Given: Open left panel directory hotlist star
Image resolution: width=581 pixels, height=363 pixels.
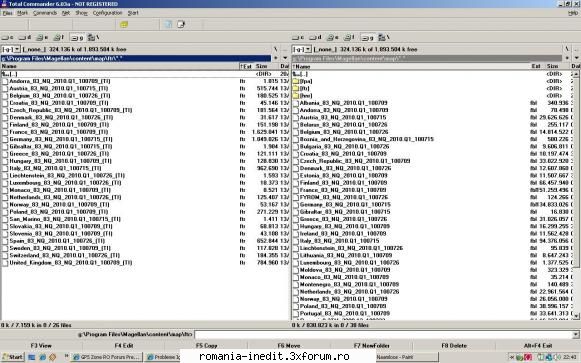Looking at the screenshot, I should click(276, 58).
